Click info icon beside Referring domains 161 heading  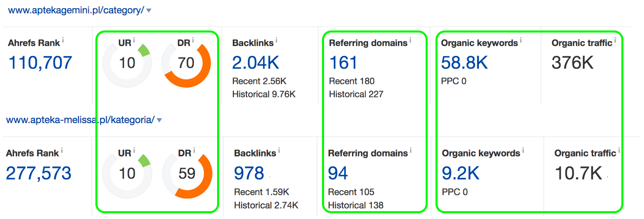pyautogui.click(x=410, y=40)
